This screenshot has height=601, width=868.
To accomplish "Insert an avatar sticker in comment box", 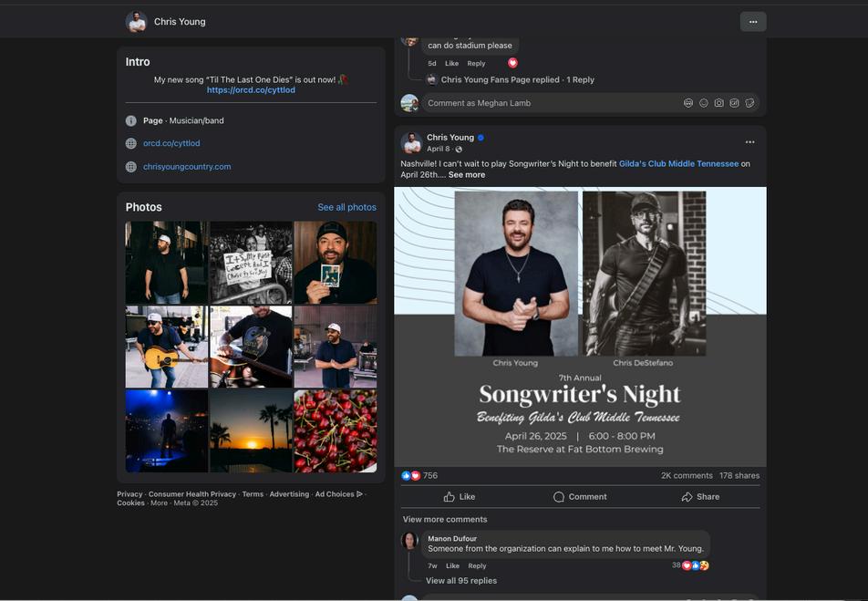I will (688, 103).
